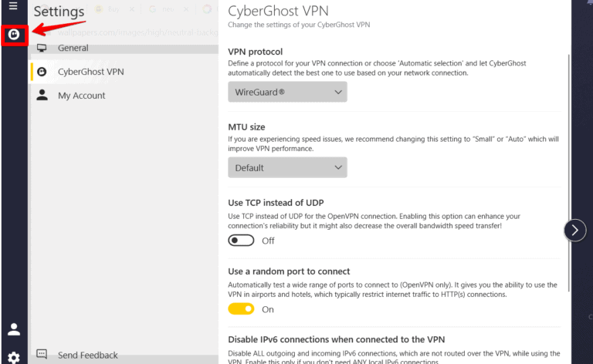Click the CyberGhost ghost logo icon
593x364 pixels.
coord(14,35)
